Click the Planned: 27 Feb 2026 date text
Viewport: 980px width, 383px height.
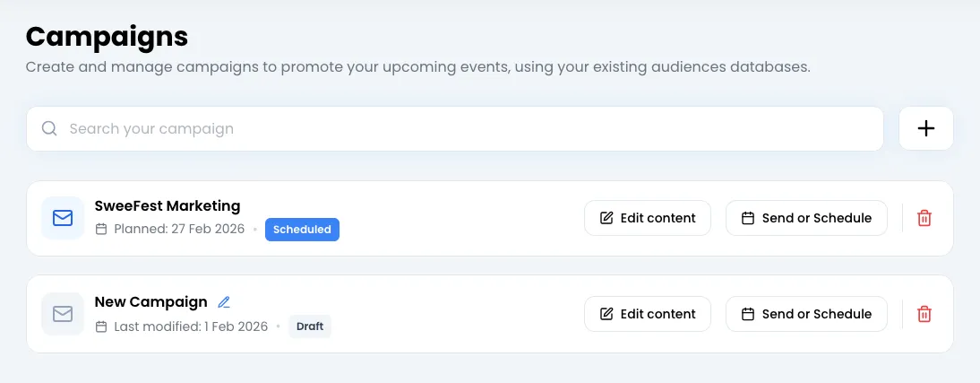point(179,229)
